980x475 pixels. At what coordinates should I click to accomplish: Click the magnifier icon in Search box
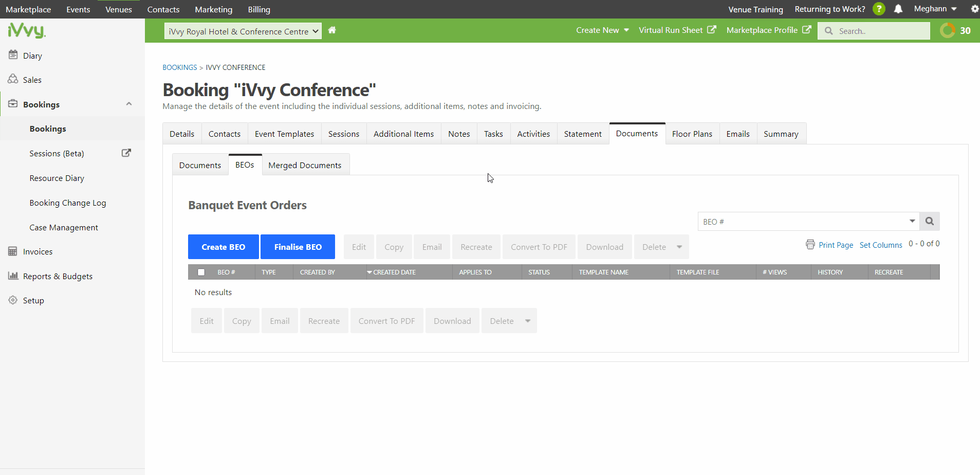click(828, 31)
